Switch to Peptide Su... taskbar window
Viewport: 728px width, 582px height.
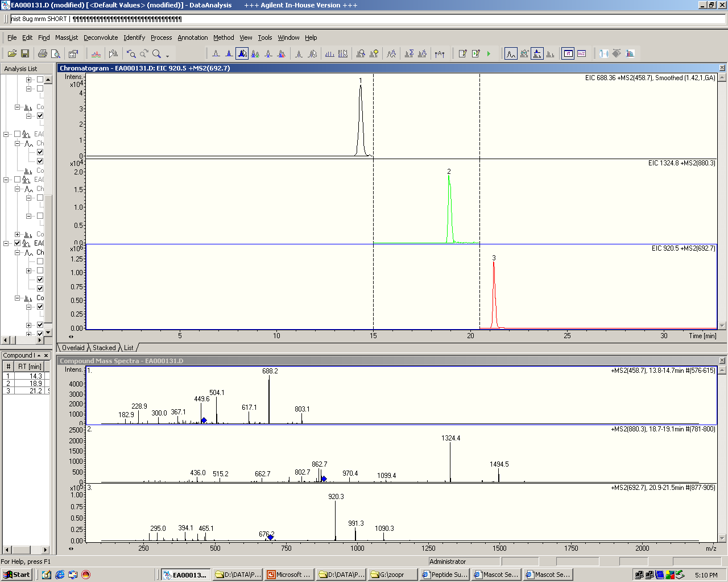click(445, 575)
